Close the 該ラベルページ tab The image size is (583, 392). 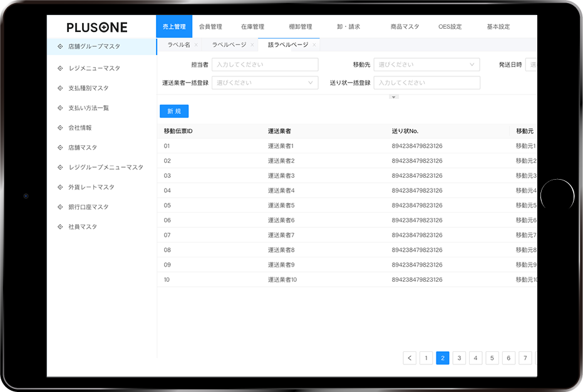coord(314,45)
